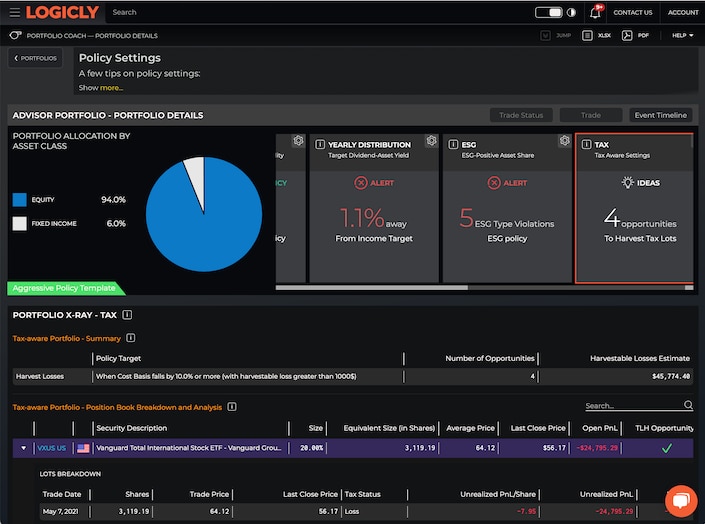Open the Account menu
The image size is (705, 524).
tap(683, 12)
